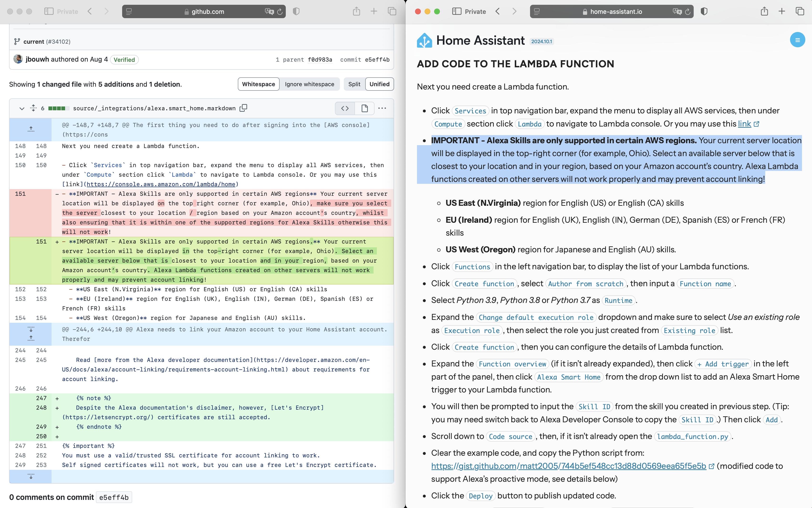Share the github.com page
Screen dimensions: 812x508
pyautogui.click(x=356, y=11)
